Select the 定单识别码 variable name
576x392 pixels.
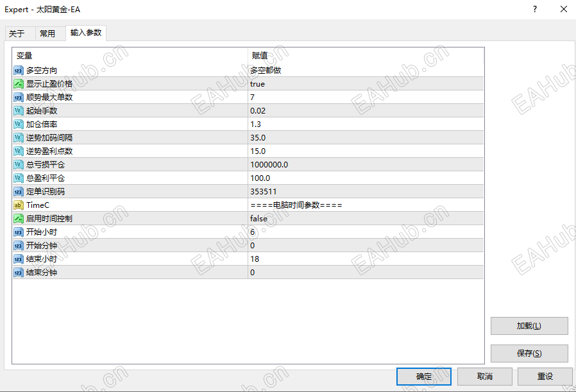(x=46, y=192)
